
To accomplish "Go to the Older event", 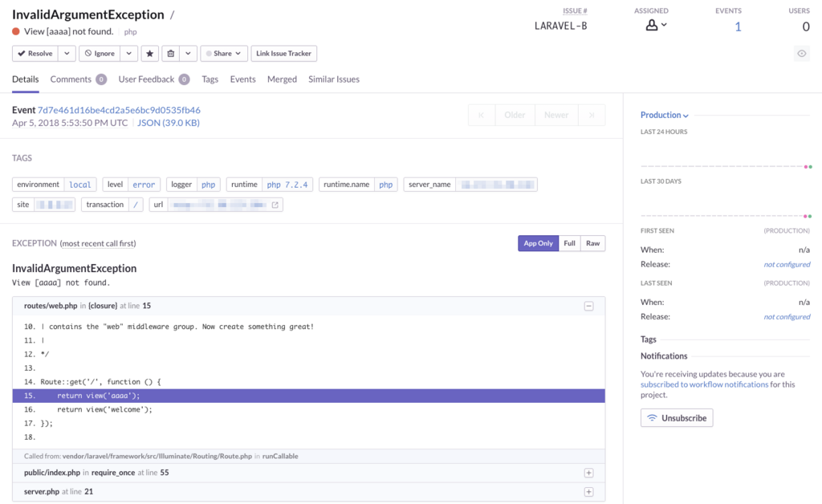I will tap(515, 116).
